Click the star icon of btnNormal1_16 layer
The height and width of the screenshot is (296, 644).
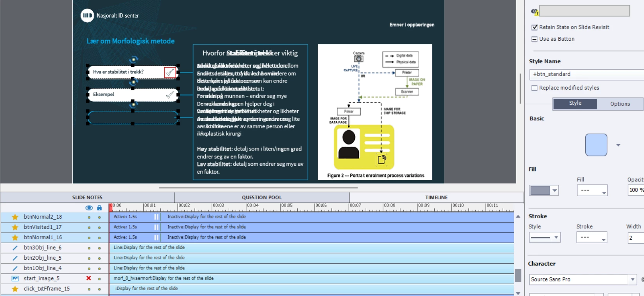[x=15, y=237]
